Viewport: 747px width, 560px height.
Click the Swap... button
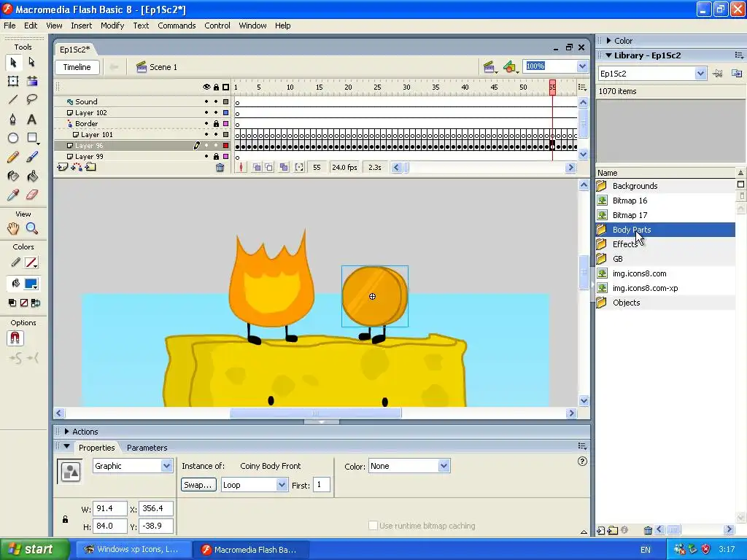(x=198, y=485)
